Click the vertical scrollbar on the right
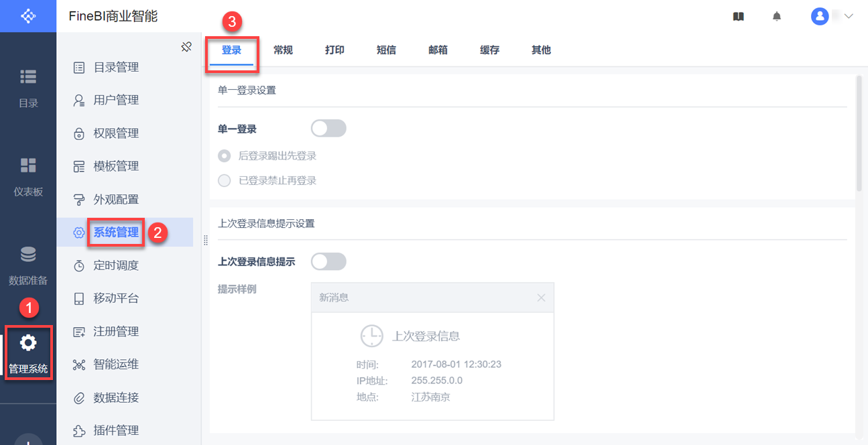Screen dimensions: 868x445 pos(858,134)
